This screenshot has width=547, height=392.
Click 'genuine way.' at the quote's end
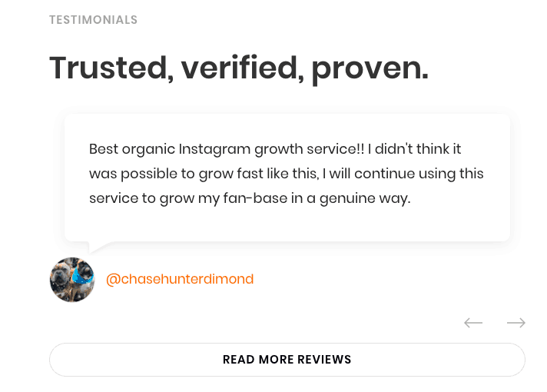click(365, 198)
